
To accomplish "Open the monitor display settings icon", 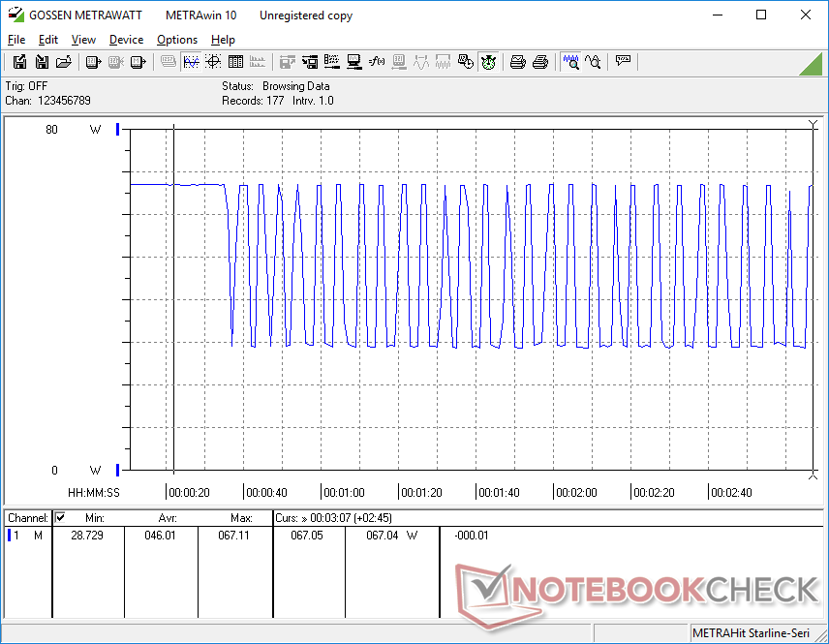I will tap(354, 62).
